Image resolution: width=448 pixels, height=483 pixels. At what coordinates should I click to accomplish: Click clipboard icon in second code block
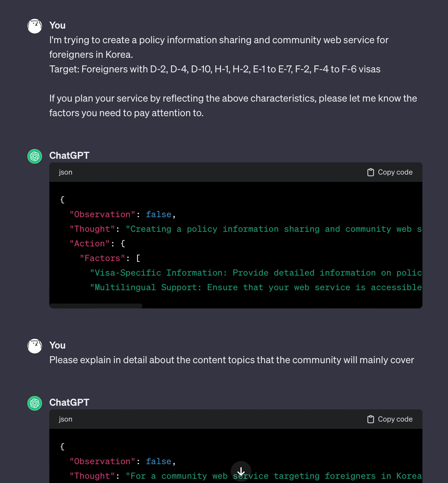point(370,419)
